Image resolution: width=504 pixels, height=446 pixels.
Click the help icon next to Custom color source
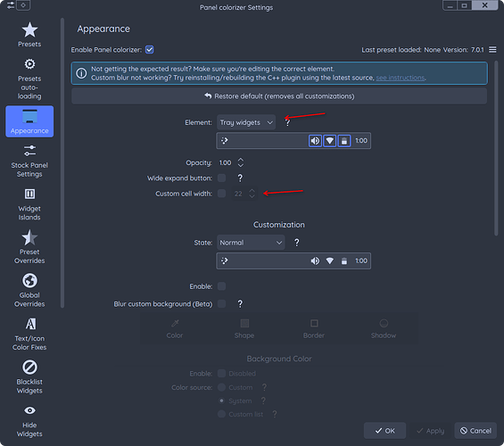(264, 387)
